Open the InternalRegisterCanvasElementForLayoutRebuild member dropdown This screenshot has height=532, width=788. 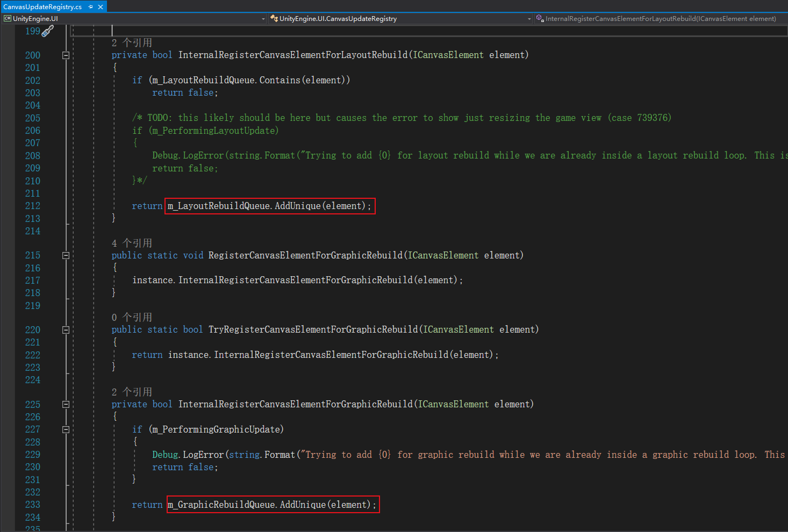[x=661, y=19]
